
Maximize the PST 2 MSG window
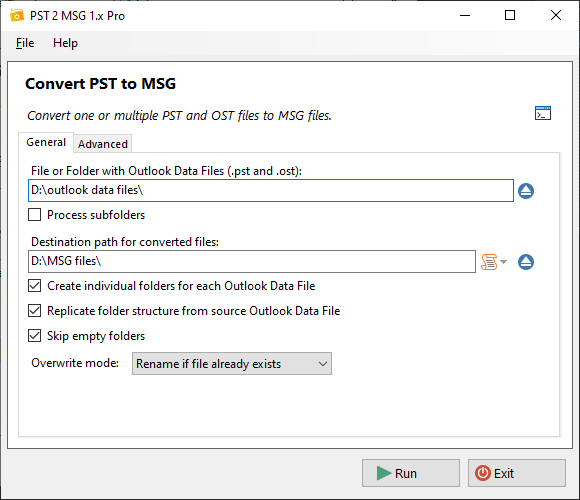[x=510, y=15]
